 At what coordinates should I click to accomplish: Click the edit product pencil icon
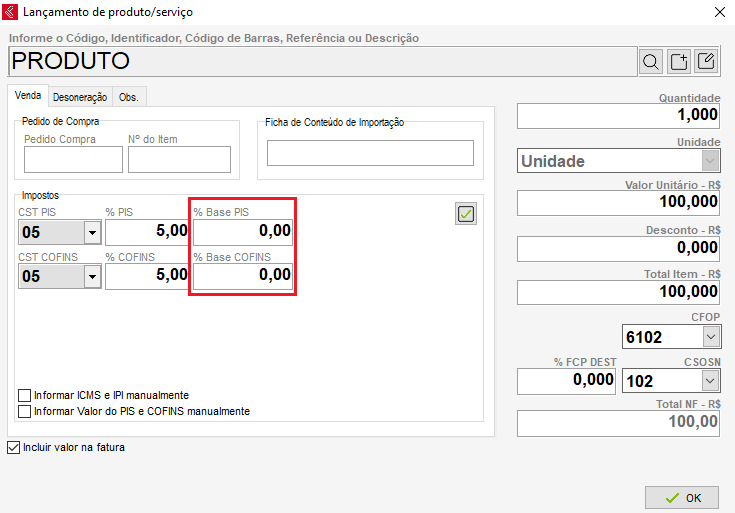point(706,62)
